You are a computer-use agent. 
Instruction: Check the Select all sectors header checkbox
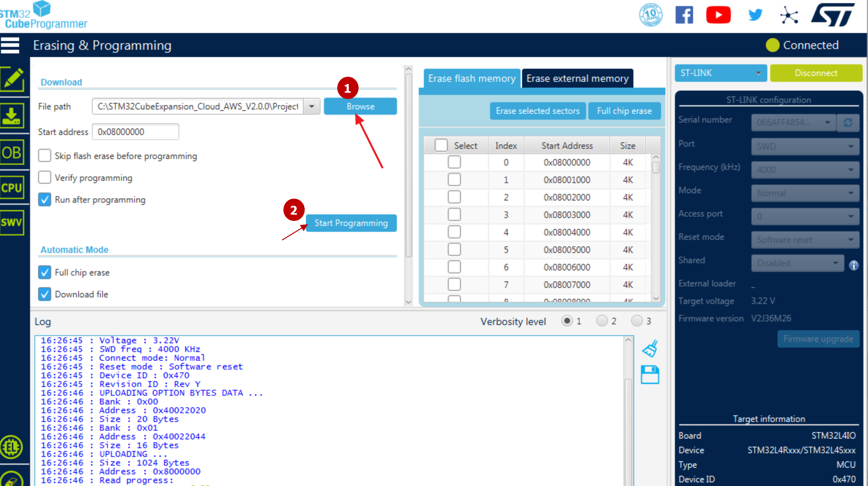coord(441,145)
